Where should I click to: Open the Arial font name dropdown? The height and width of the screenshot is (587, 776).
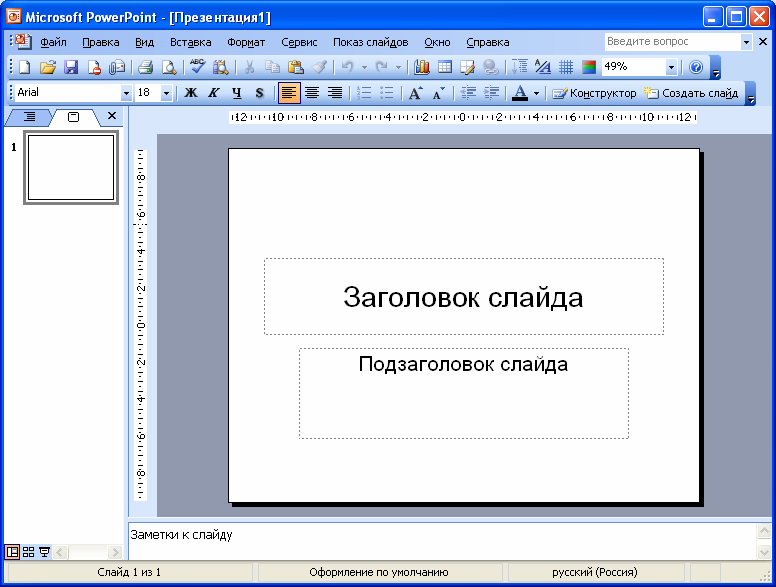tap(126, 93)
